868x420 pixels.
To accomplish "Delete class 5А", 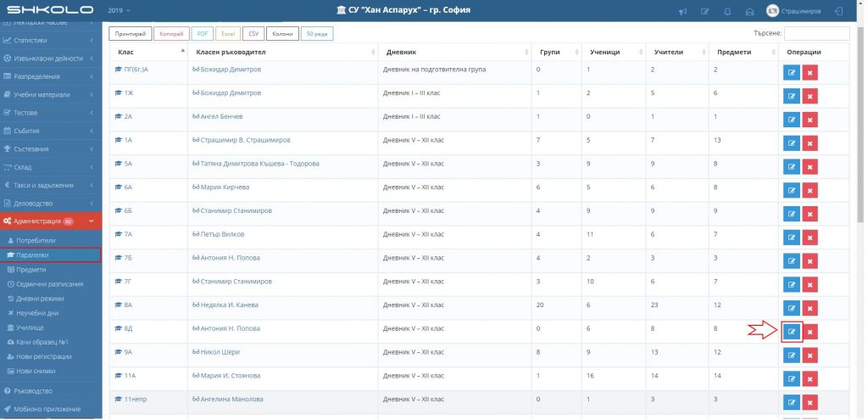I will (x=810, y=167).
